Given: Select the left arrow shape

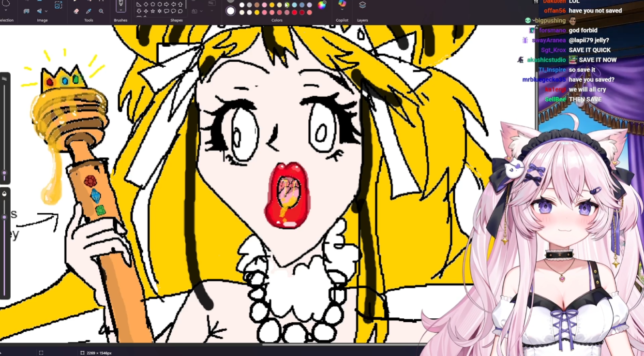Looking at the screenshot, I should tap(173, 4).
